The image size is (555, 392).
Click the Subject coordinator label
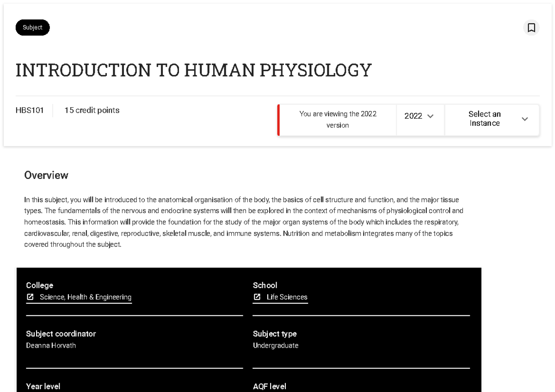tap(61, 334)
